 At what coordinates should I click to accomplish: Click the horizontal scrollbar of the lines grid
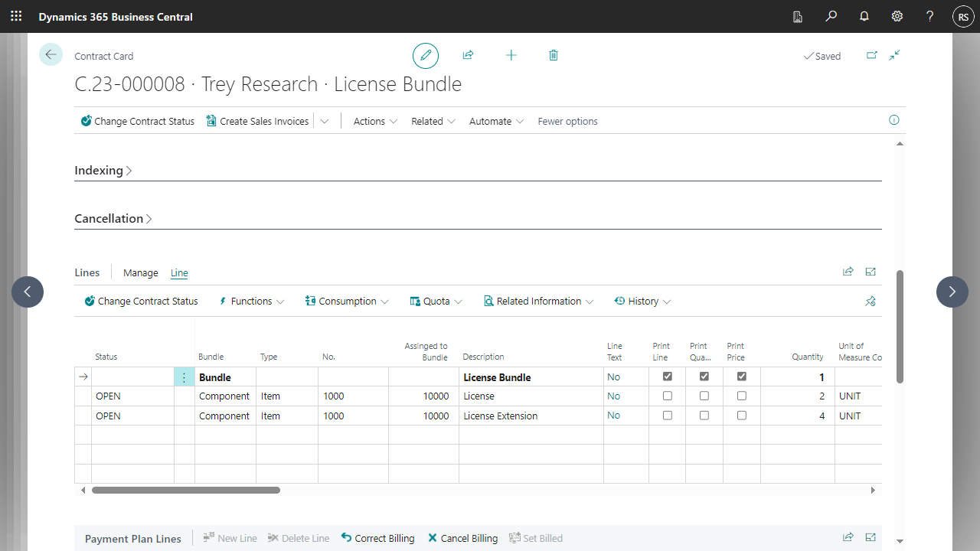[186, 490]
